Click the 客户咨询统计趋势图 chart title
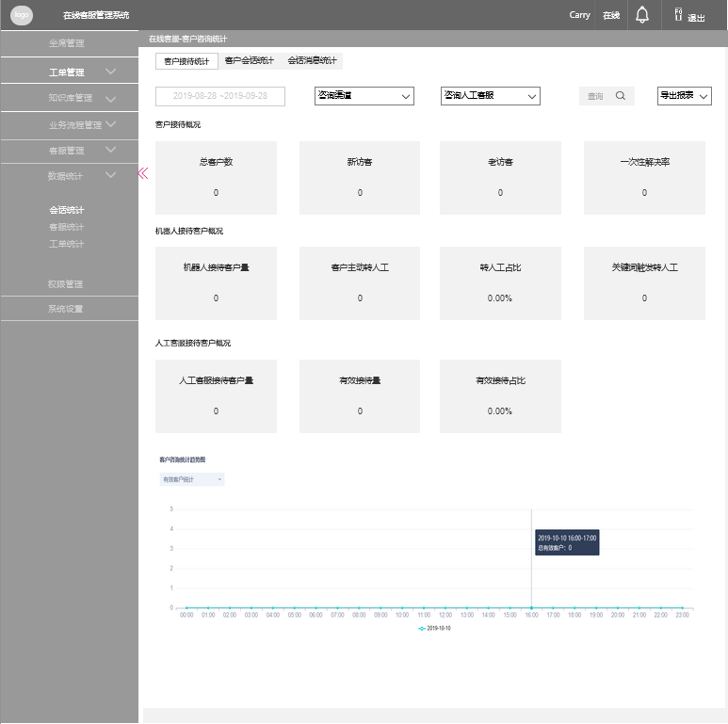The image size is (728, 724). [183, 459]
